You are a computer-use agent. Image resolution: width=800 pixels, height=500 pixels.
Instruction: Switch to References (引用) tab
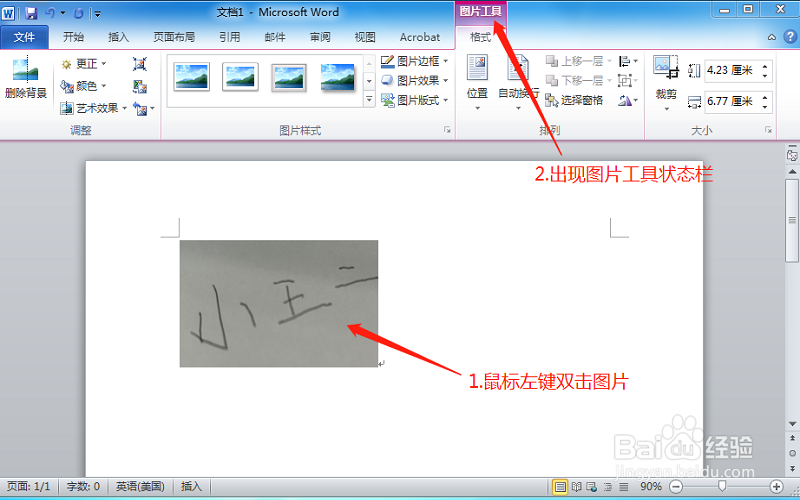[230, 37]
